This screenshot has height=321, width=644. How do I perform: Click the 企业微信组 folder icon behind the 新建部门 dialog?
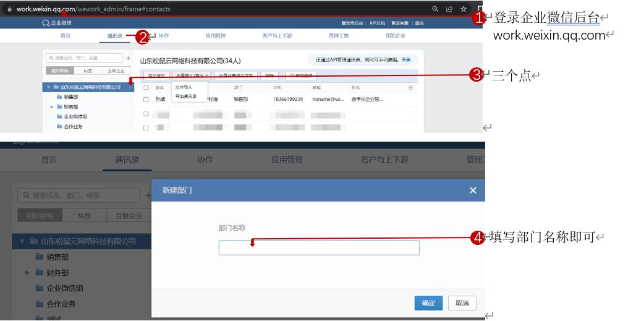click(x=40, y=288)
